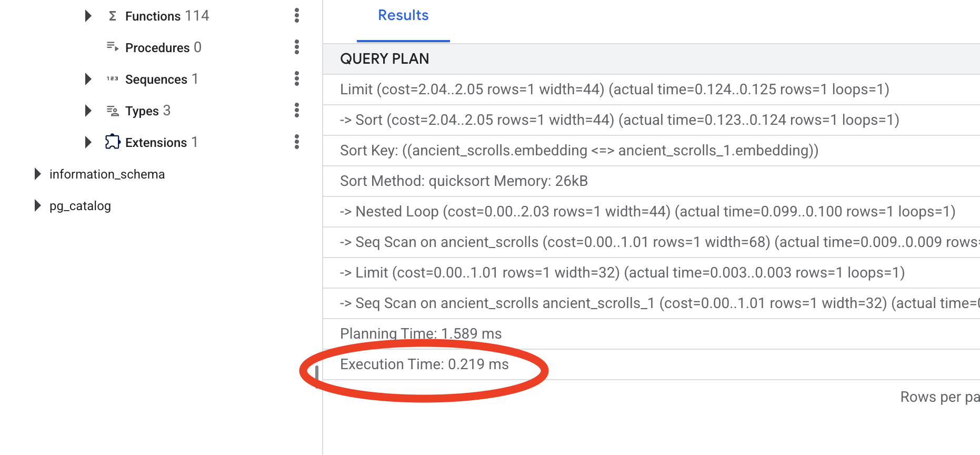Click the Sequences 123 icon

pyautogui.click(x=112, y=79)
